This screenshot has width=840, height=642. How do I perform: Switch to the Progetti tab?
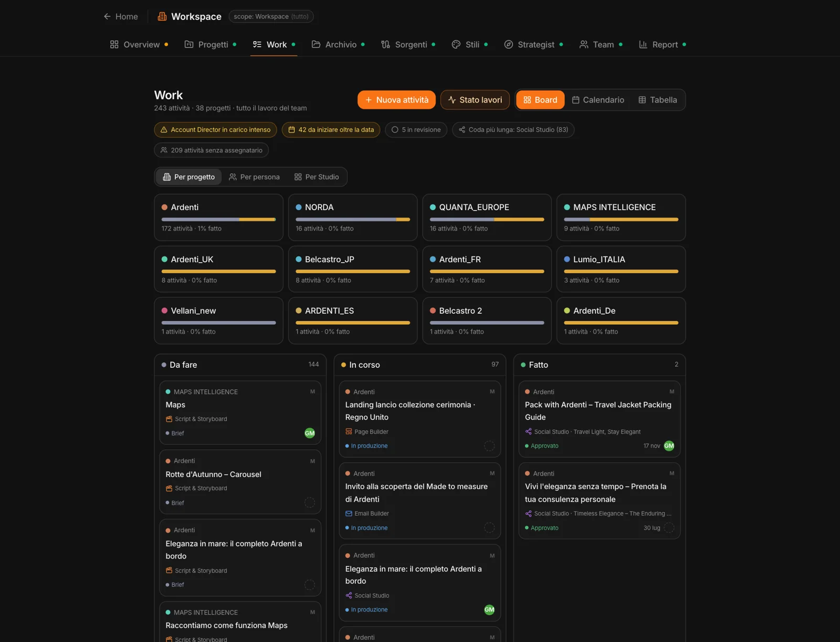pos(210,45)
